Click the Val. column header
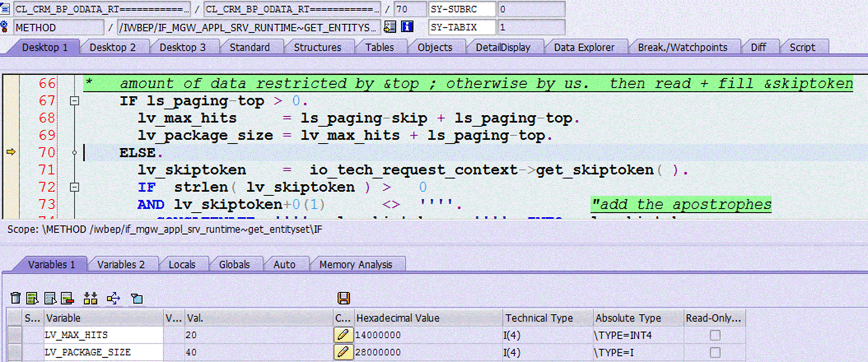868x362 pixels. (259, 318)
